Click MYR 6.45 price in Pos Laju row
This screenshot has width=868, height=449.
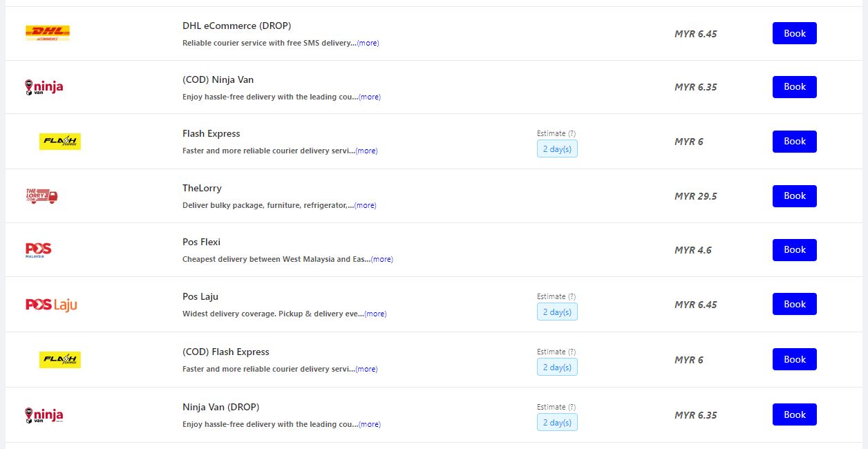[696, 305]
